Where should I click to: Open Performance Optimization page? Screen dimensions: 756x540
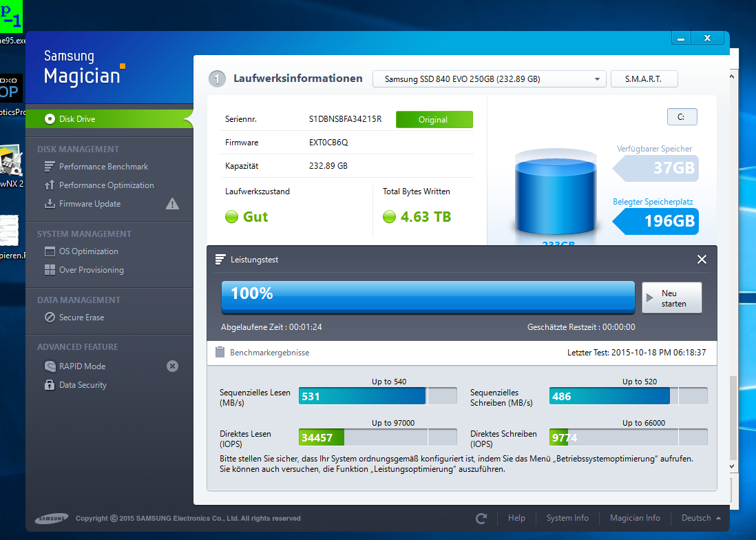click(106, 185)
